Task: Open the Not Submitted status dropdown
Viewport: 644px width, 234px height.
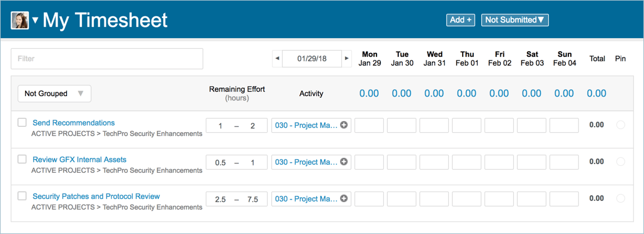Action: point(515,20)
